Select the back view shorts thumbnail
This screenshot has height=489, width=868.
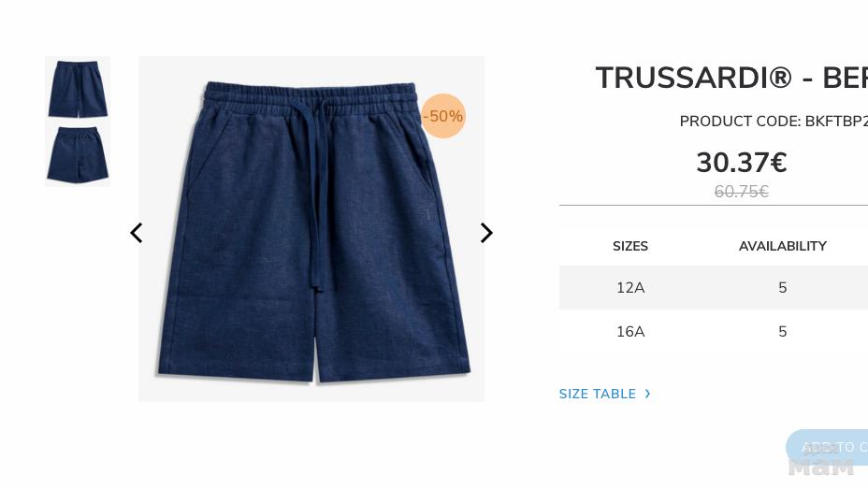[78, 154]
